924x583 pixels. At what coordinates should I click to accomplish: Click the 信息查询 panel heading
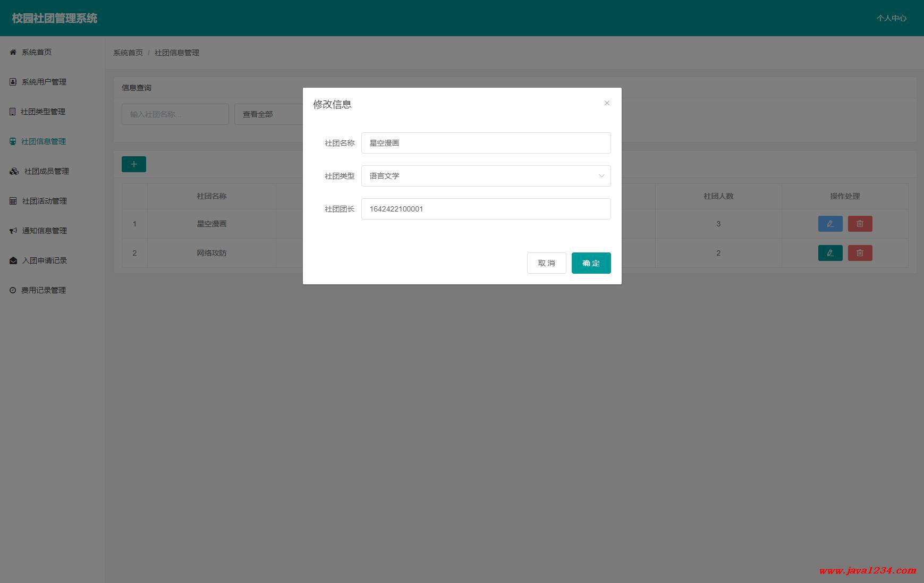pos(137,88)
